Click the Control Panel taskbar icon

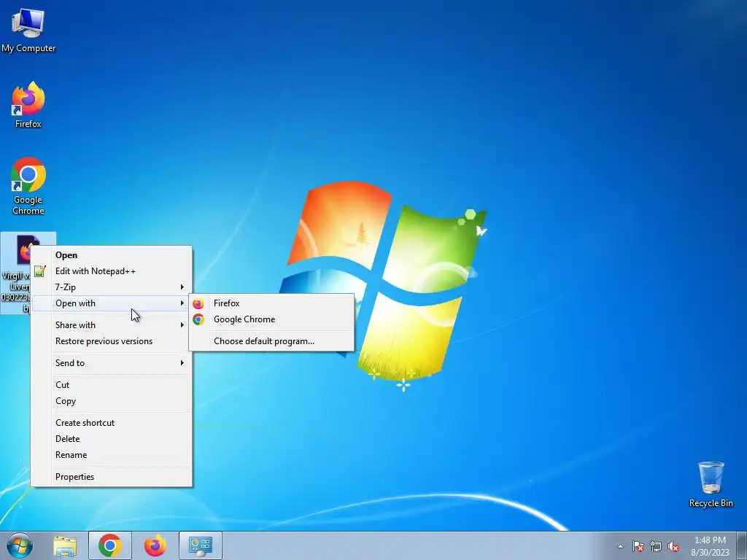pyautogui.click(x=201, y=546)
